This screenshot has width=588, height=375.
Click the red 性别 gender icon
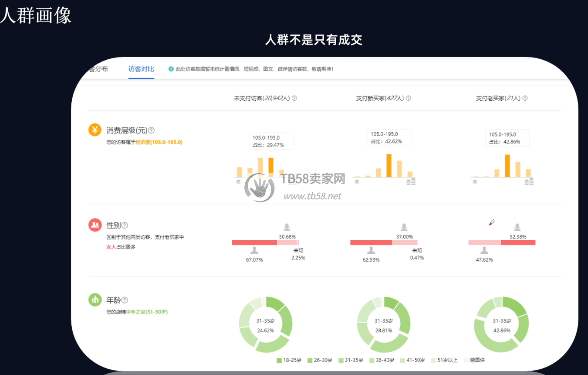95,225
